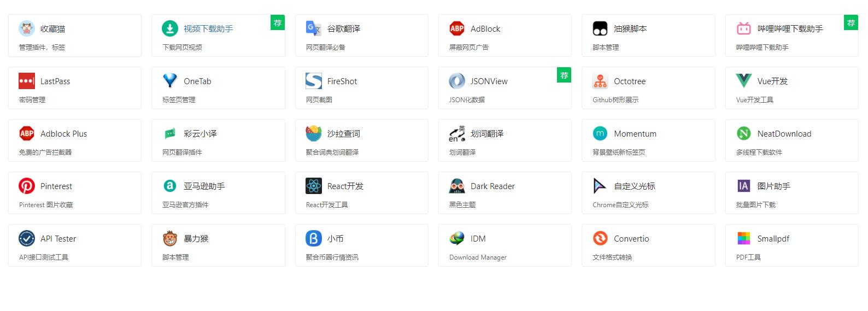Viewport: 868px width, 311px height.
Task: Click the red LastPass dots icon
Action: coord(27,81)
